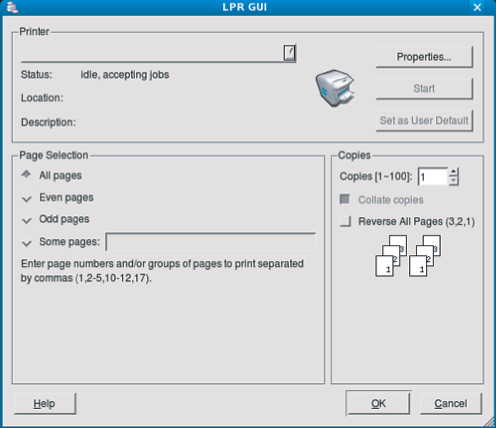Click the collated page stack illustration
This screenshot has height=428, width=496.
408,256
